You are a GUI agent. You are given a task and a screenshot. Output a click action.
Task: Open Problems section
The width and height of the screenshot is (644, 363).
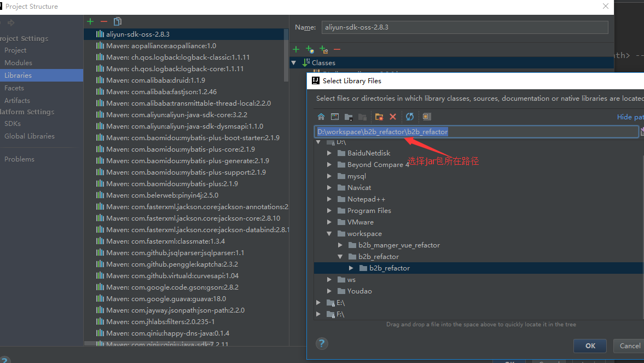[19, 159]
